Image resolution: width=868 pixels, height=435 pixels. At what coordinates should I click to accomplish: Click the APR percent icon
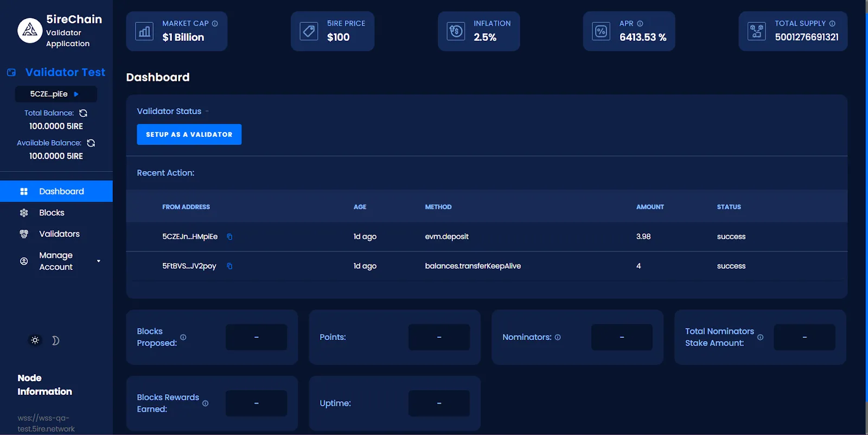(x=601, y=31)
